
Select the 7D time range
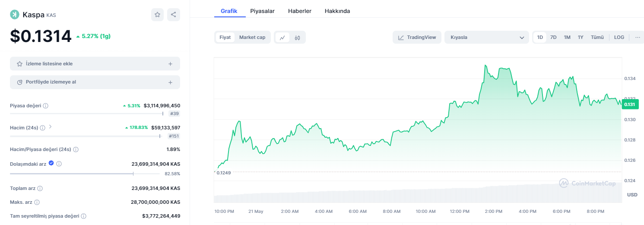click(x=553, y=37)
